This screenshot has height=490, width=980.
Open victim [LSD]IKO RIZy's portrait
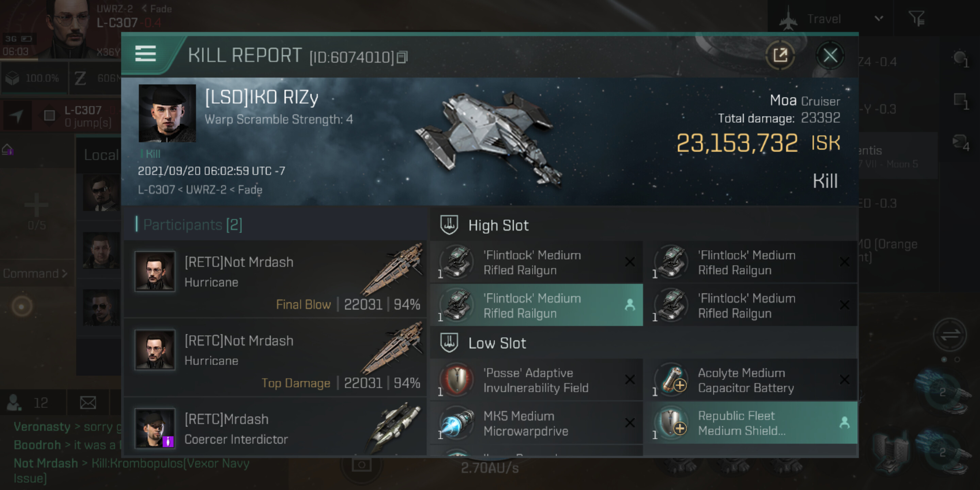point(167,113)
